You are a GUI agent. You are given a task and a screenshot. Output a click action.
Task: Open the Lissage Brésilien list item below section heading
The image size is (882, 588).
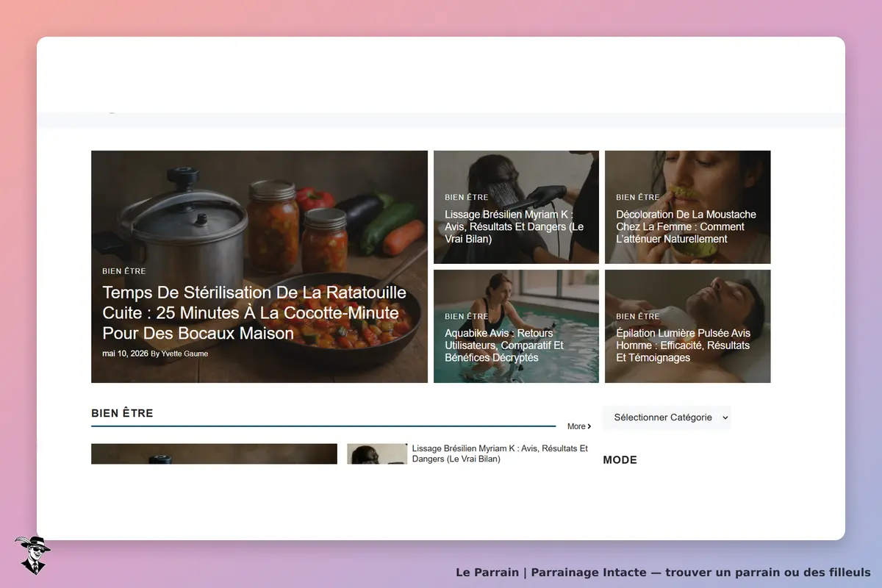[x=500, y=453]
